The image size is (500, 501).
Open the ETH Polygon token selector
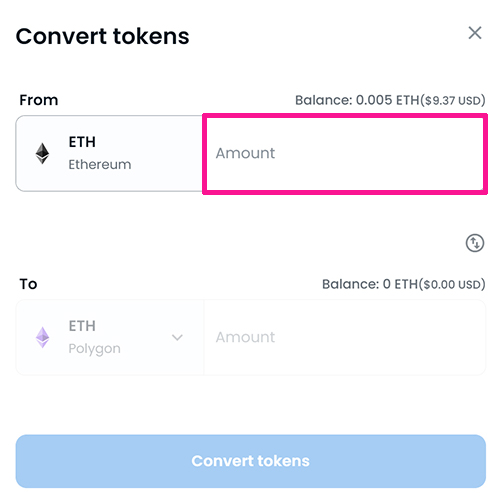coord(110,337)
